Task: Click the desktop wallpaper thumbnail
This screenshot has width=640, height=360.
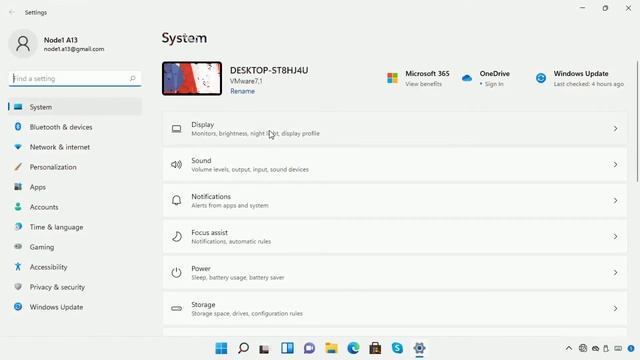Action: (192, 78)
